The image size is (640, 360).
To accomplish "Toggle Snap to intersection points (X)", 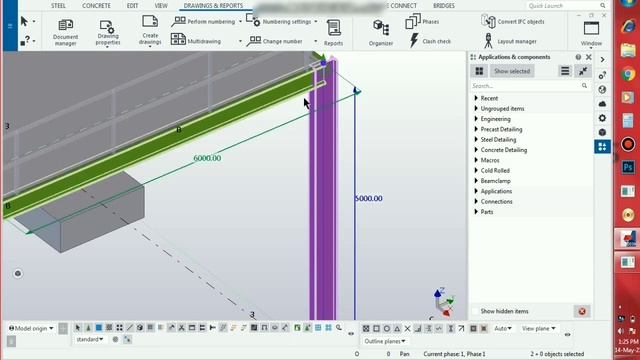I will [407, 329].
